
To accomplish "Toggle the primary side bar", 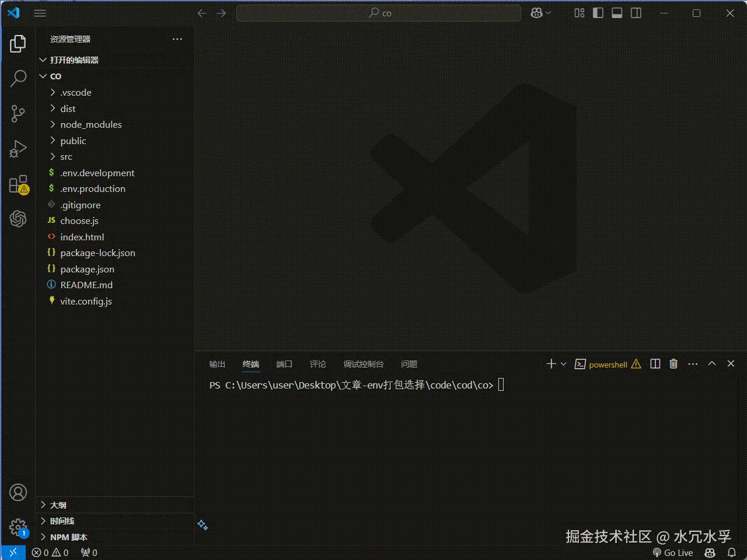I will 598,13.
